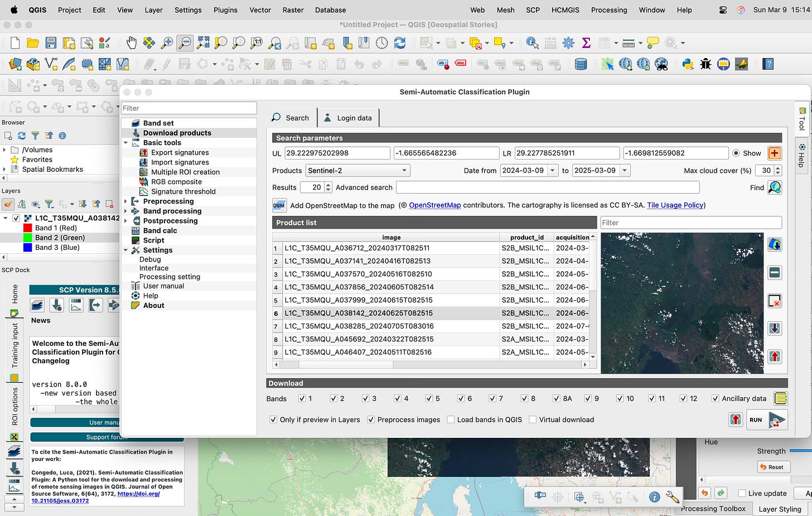The height and width of the screenshot is (516, 812).
Task: Enable Load bands in QGIS checkbox
Action: [x=451, y=419]
